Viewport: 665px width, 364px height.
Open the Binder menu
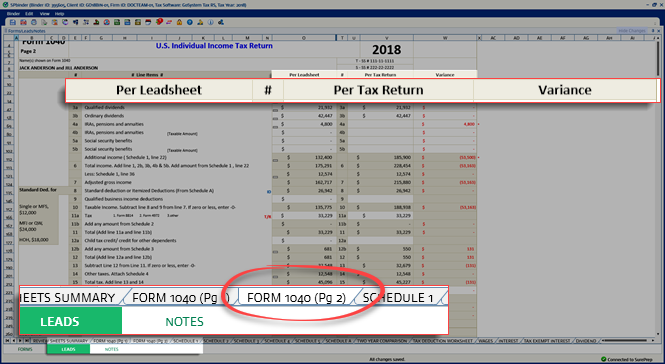click(x=13, y=14)
